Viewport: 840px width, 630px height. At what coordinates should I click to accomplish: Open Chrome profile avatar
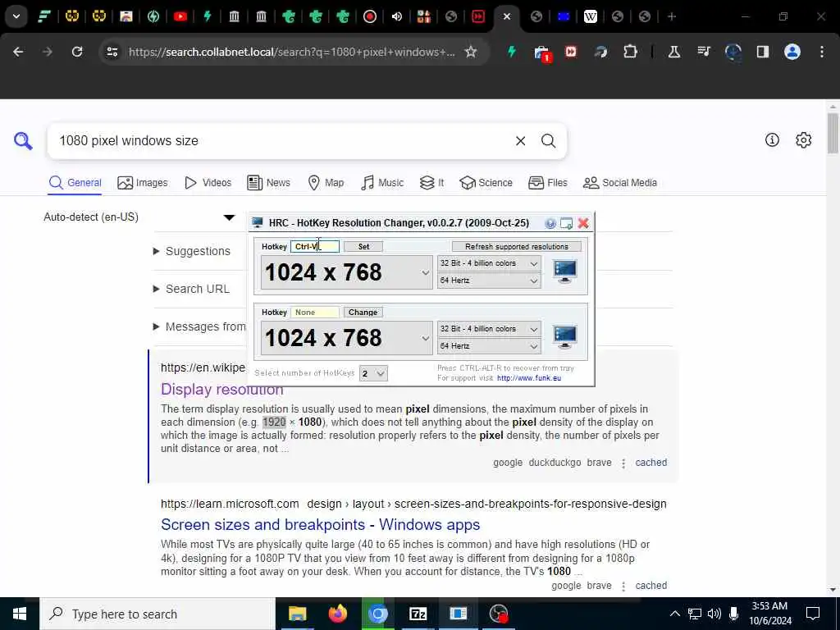coord(792,52)
